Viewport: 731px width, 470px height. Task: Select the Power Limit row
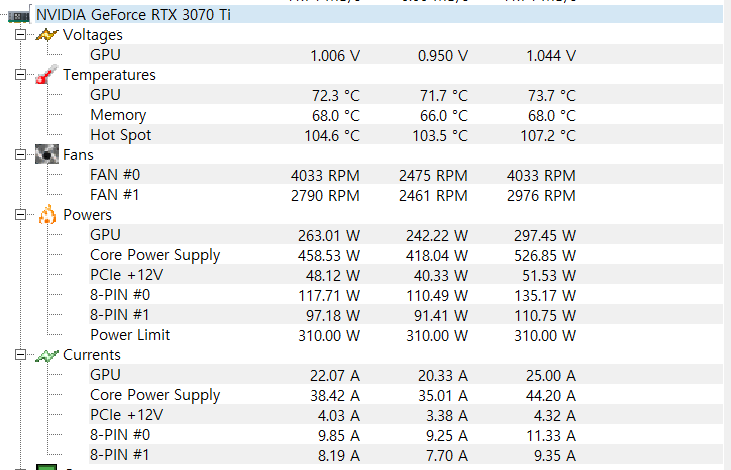[x=406, y=335]
